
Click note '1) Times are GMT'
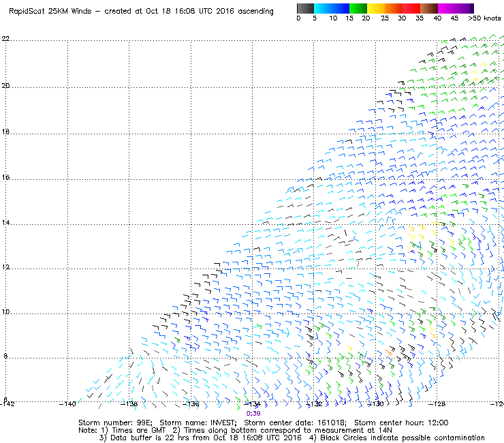pyautogui.click(x=133, y=431)
